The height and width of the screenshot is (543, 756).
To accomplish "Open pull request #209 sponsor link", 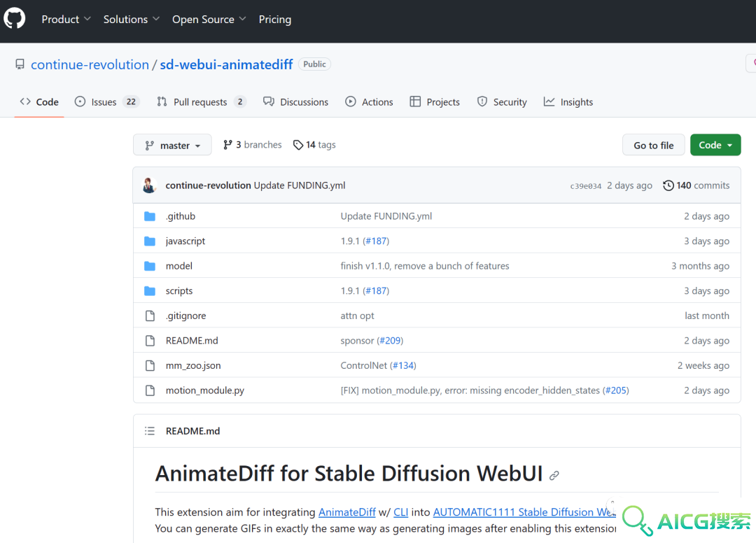I will [390, 341].
